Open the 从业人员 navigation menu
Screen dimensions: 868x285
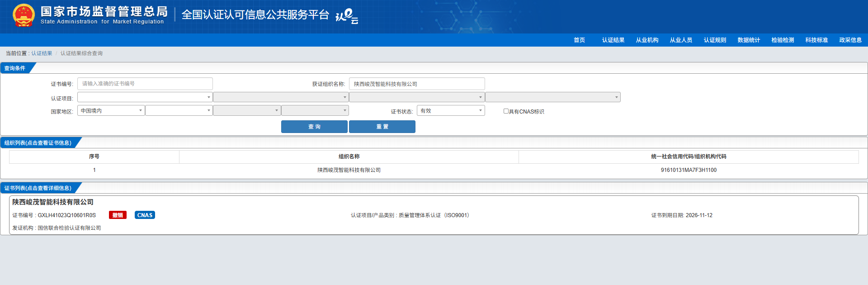pos(681,40)
